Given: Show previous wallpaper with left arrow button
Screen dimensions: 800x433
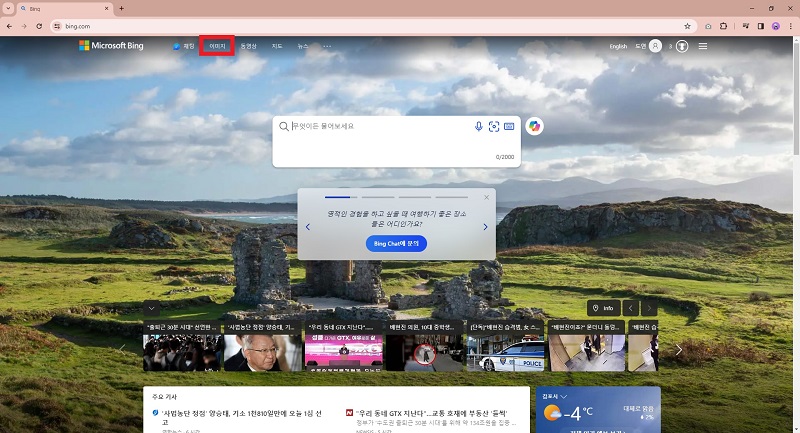Looking at the screenshot, I should [631, 308].
